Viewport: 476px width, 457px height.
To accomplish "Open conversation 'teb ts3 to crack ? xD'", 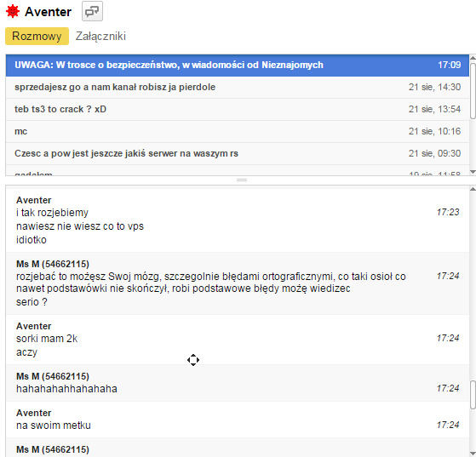I will (x=238, y=109).
